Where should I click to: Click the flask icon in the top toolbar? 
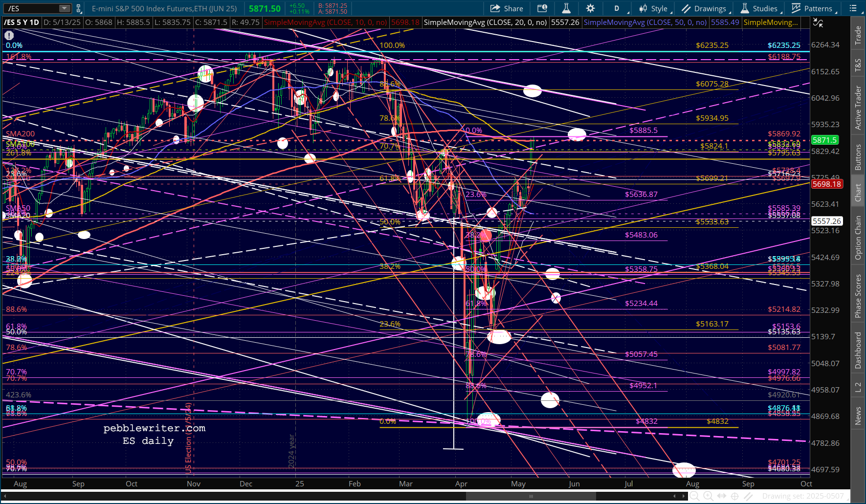click(x=566, y=8)
